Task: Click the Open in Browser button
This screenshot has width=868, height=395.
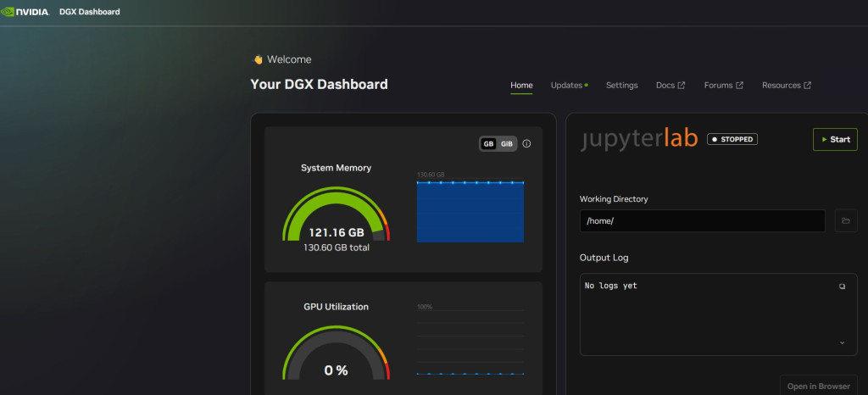Action: pyautogui.click(x=819, y=386)
